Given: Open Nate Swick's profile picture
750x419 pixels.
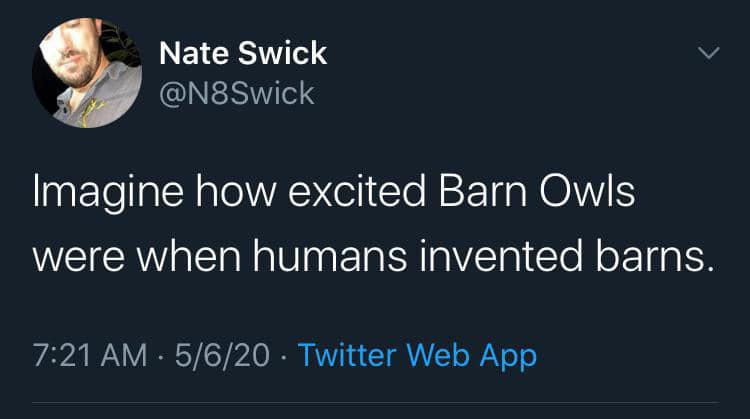Looking at the screenshot, I should (87, 74).
